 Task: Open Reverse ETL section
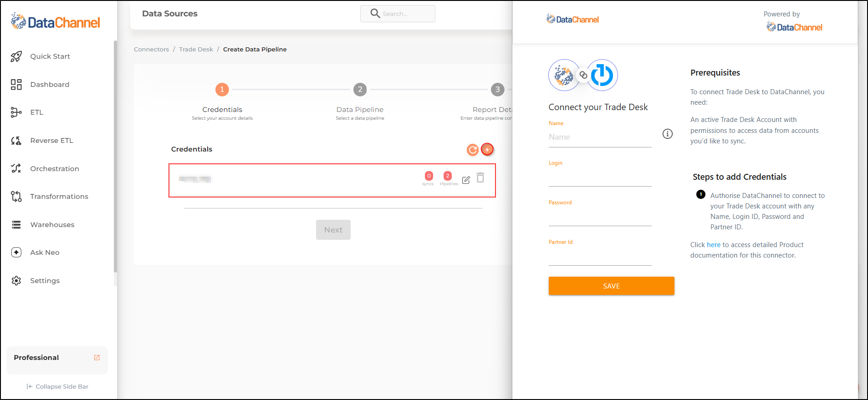[51, 141]
